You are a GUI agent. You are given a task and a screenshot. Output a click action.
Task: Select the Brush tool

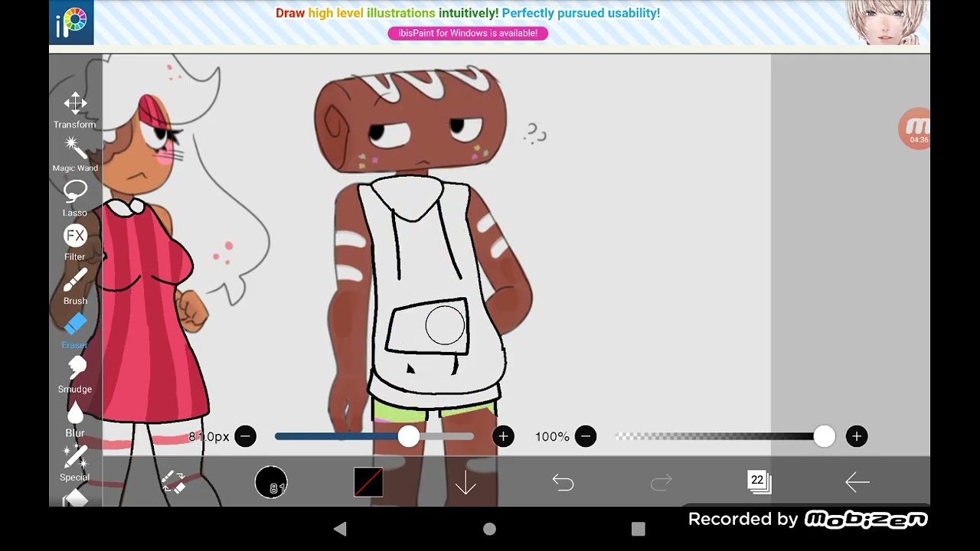pyautogui.click(x=75, y=286)
